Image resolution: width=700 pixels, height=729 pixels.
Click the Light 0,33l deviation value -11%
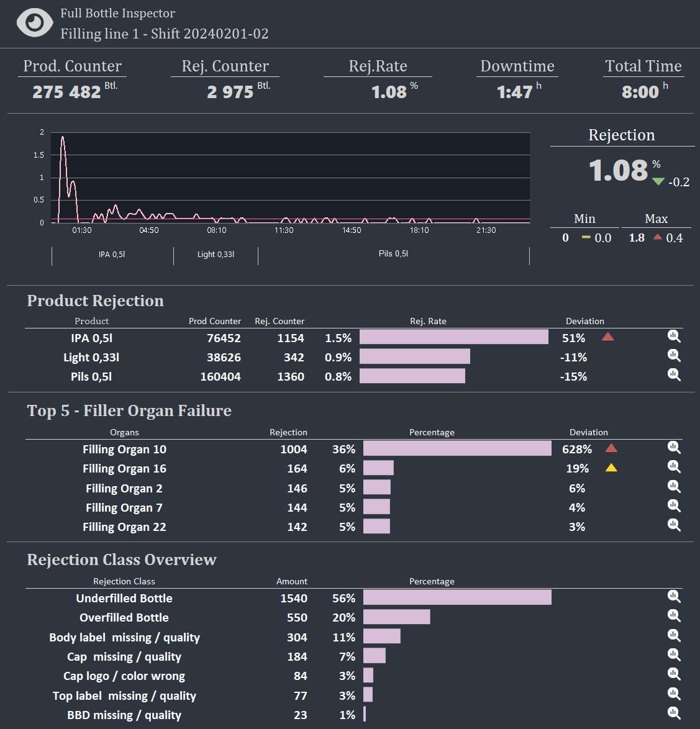573,358
